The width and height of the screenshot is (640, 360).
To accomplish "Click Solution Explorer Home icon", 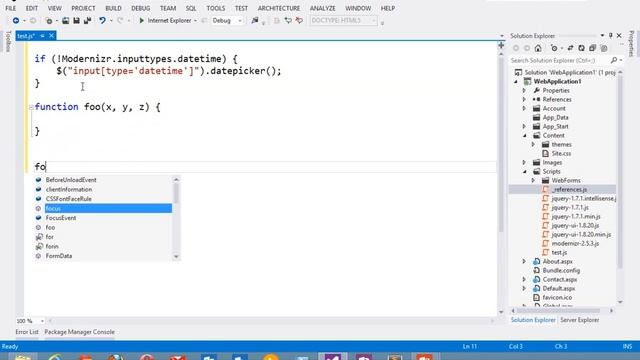I will [538, 48].
